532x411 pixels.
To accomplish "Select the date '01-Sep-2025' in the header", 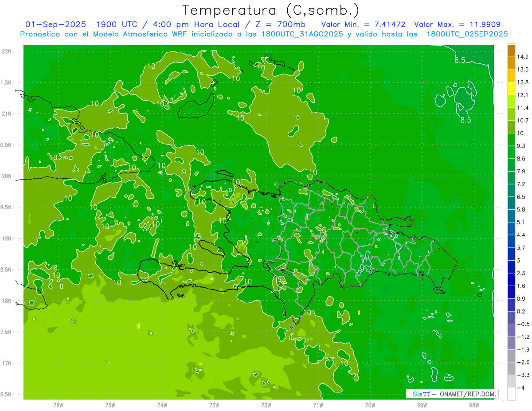I will point(56,24).
